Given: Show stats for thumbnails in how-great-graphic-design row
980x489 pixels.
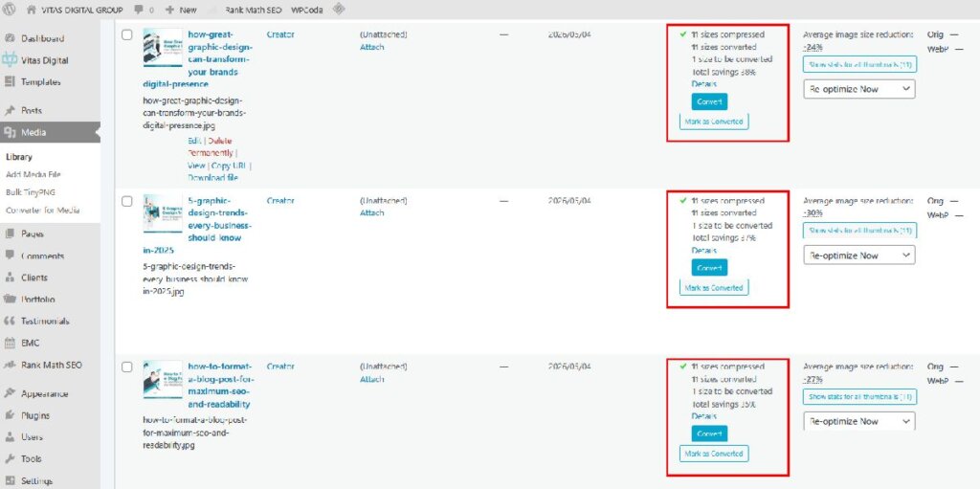Looking at the screenshot, I should (860, 64).
